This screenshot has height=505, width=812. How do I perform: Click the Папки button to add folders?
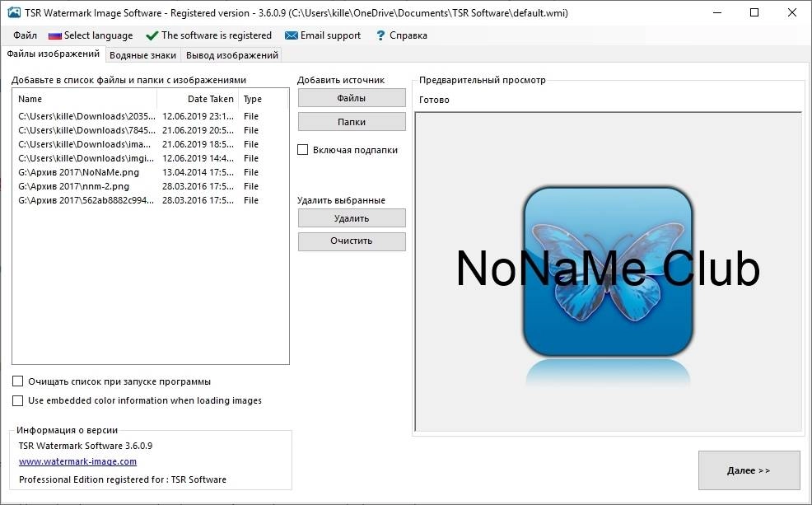[352, 122]
